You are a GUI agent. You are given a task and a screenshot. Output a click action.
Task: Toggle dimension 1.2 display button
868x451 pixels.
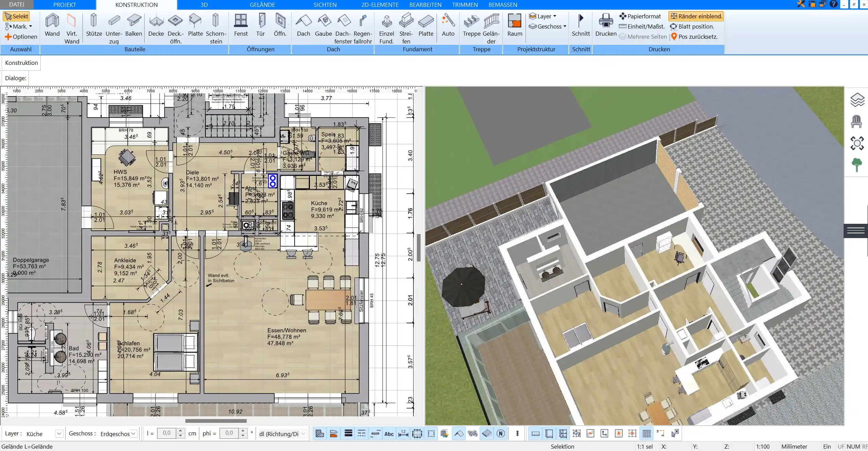pyautogui.click(x=403, y=433)
